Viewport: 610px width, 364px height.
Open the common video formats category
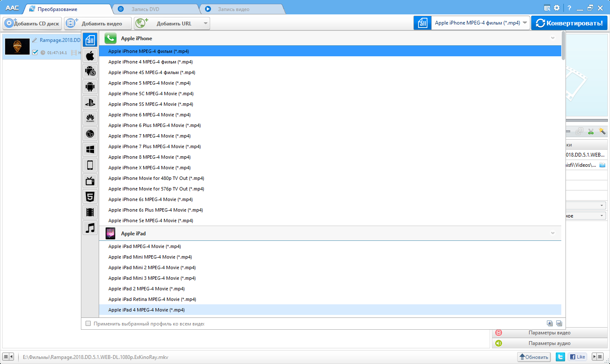[x=90, y=212]
